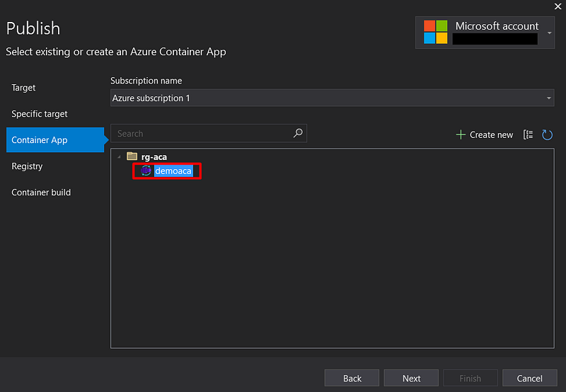Refresh the container app list
Screen dimensions: 566x392
coord(547,134)
